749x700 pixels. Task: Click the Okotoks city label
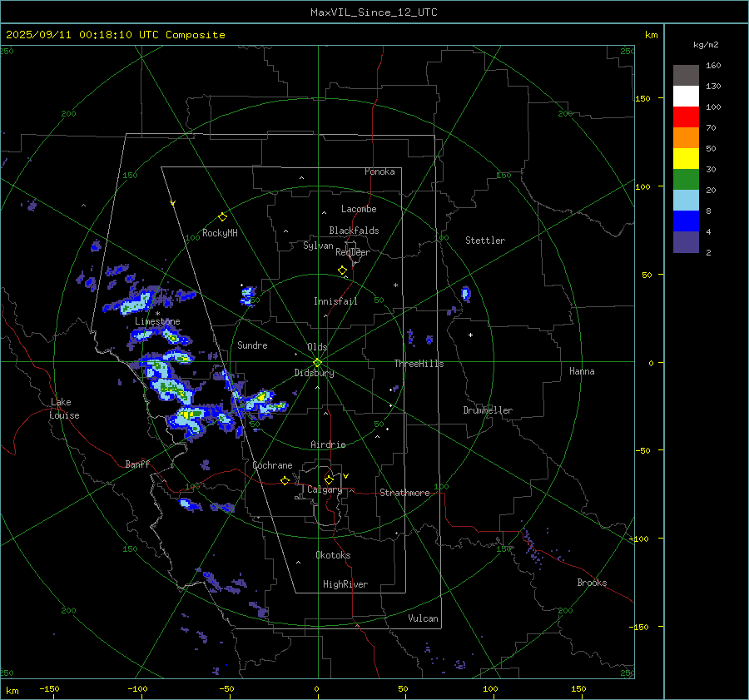point(333,555)
